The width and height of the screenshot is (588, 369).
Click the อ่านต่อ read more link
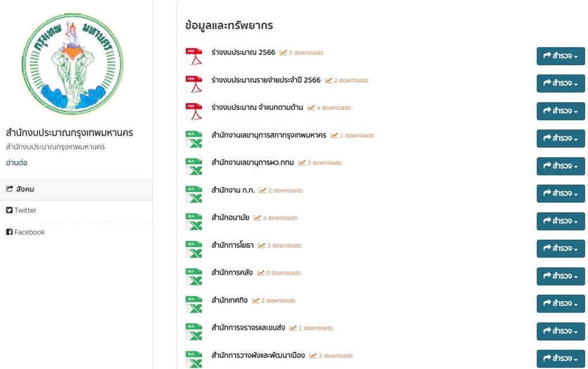[x=17, y=163]
